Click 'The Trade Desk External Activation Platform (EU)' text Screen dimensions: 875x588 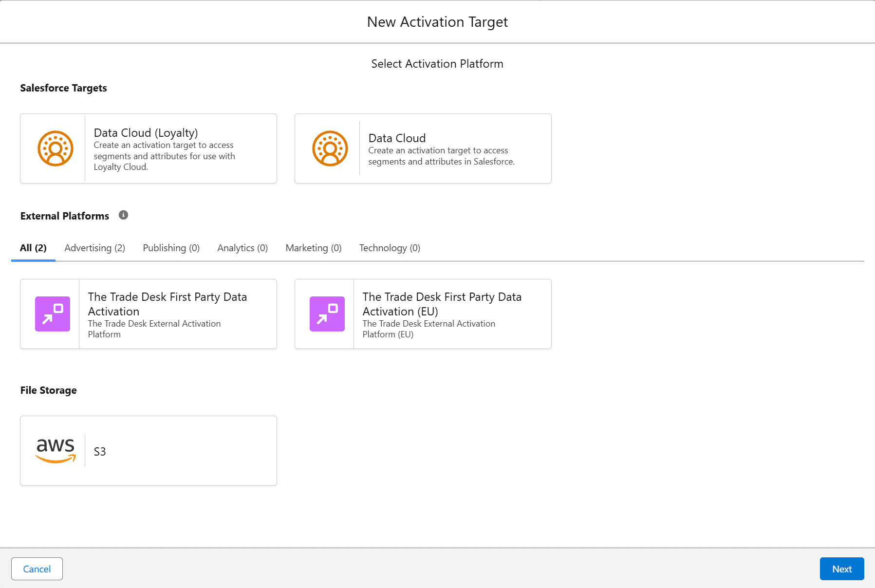coord(428,329)
